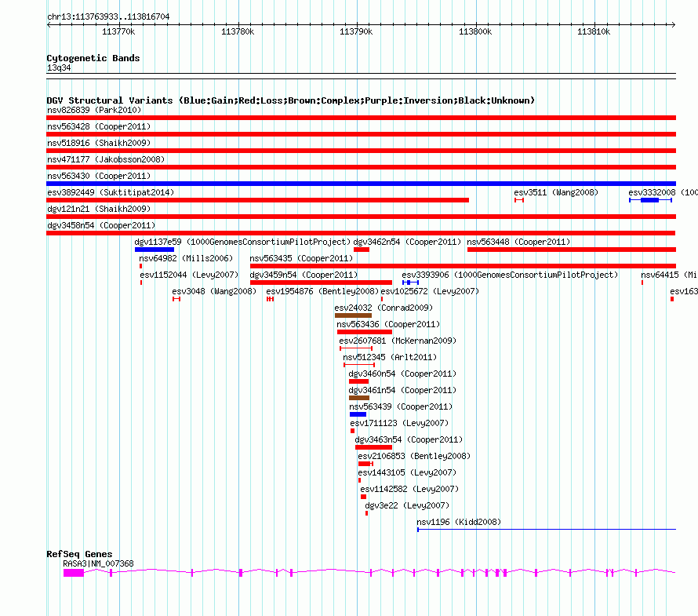This screenshot has width=698, height=616.
Task: Open esv3048 (Wang2008) variant
Action: pos(214,291)
